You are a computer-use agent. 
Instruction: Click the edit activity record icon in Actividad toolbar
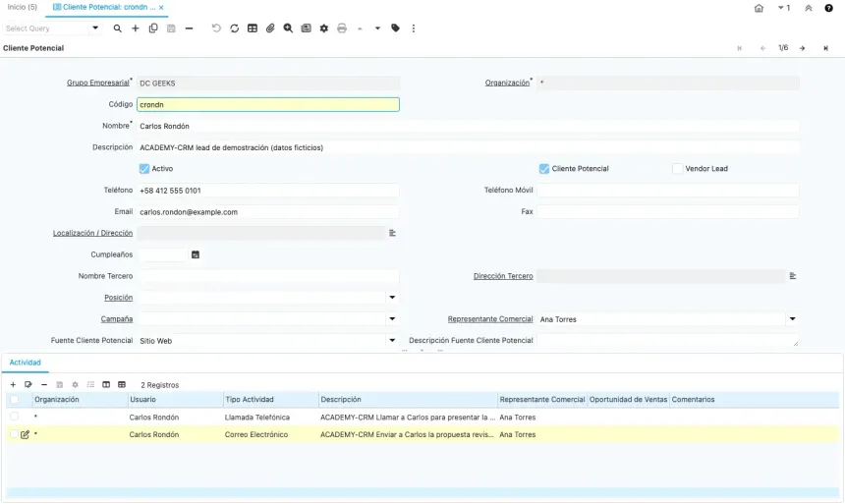click(x=28, y=384)
